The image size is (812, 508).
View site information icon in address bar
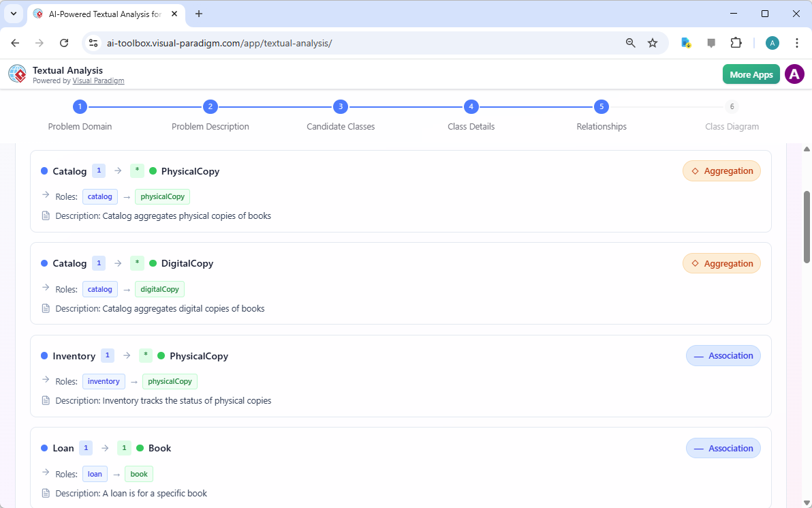(x=94, y=43)
